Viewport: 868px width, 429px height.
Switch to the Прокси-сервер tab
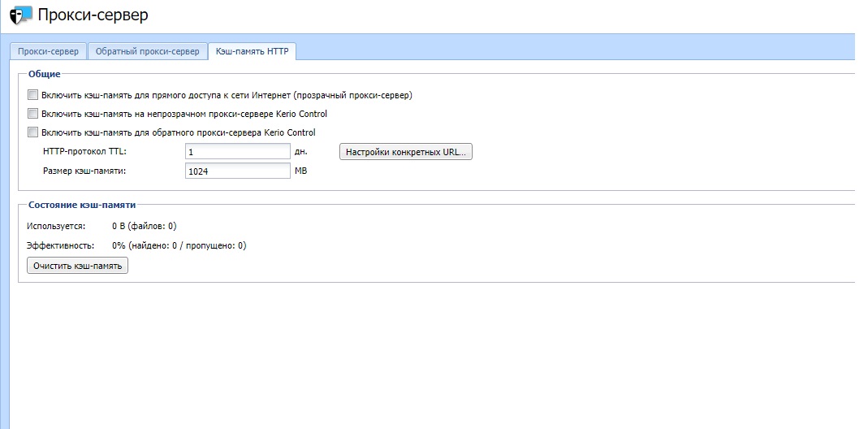click(x=49, y=51)
